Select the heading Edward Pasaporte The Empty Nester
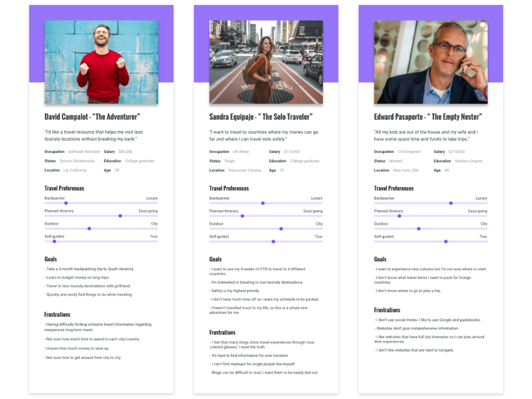Image resolution: width=532 pixels, height=399 pixels. click(x=428, y=117)
